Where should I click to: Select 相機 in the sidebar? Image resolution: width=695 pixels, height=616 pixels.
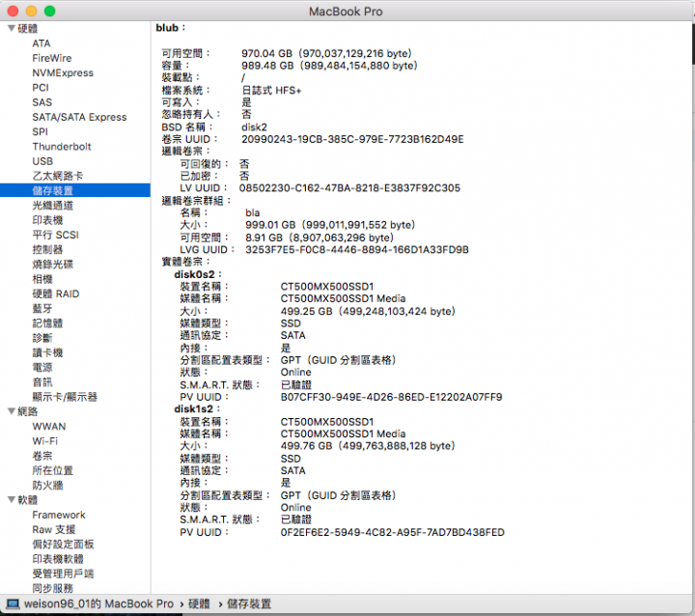42,279
